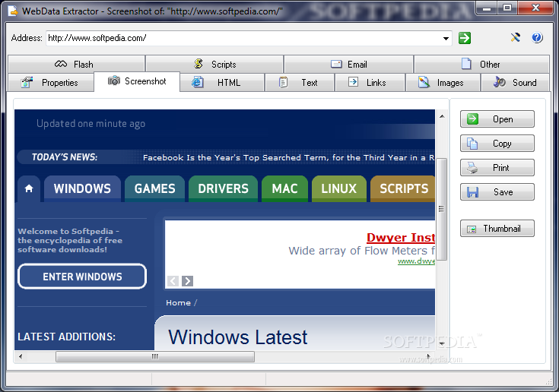Viewport: 559px width, 392px height.
Task: Open the Images tab
Action: coord(443,83)
